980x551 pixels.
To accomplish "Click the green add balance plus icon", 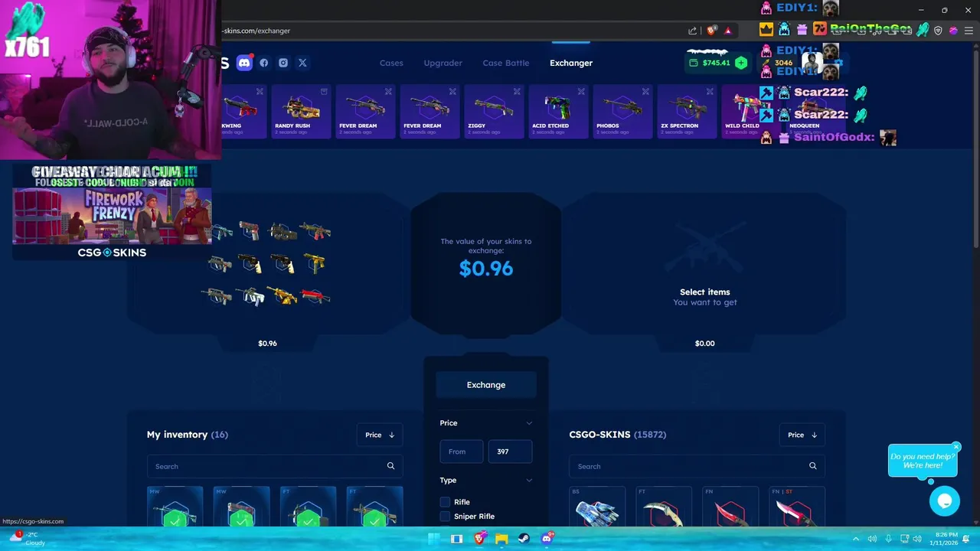I will [741, 63].
